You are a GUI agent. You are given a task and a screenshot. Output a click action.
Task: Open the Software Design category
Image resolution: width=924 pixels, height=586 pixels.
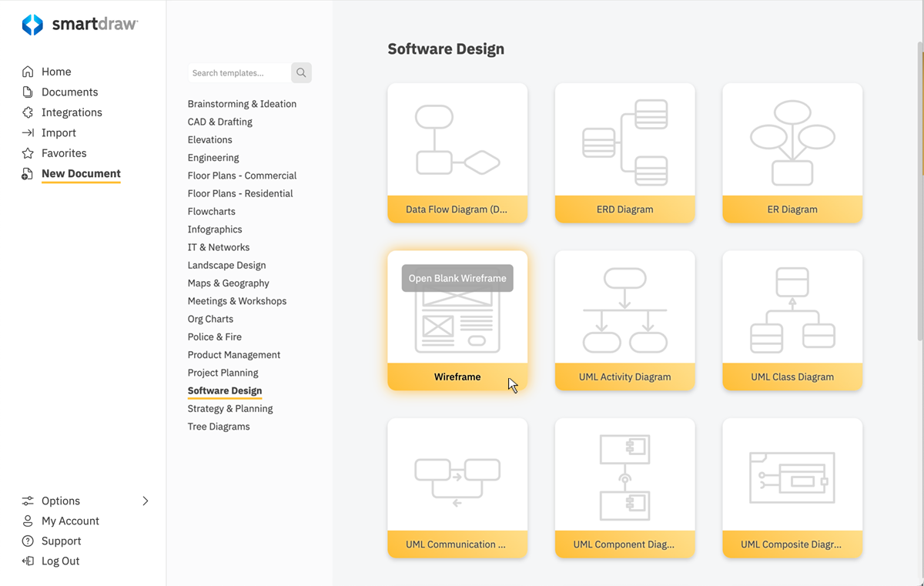pos(224,390)
